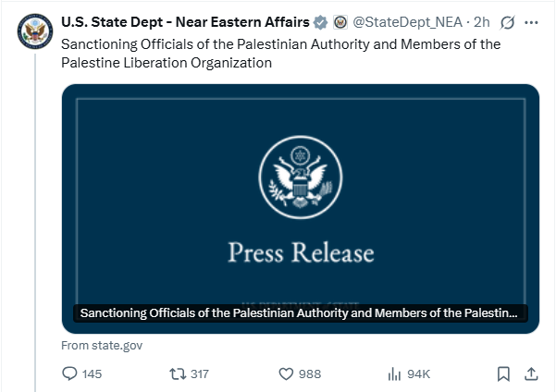Click the verified checkmark badge
Screen dimensions: 556x392
coord(320,22)
